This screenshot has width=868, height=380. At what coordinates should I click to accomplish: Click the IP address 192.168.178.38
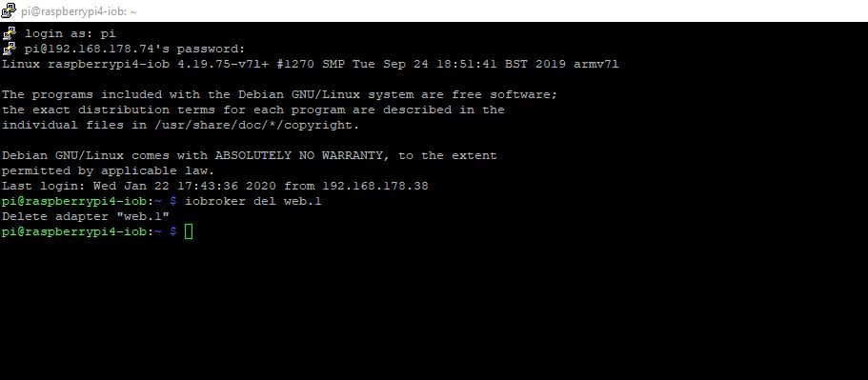(x=375, y=186)
